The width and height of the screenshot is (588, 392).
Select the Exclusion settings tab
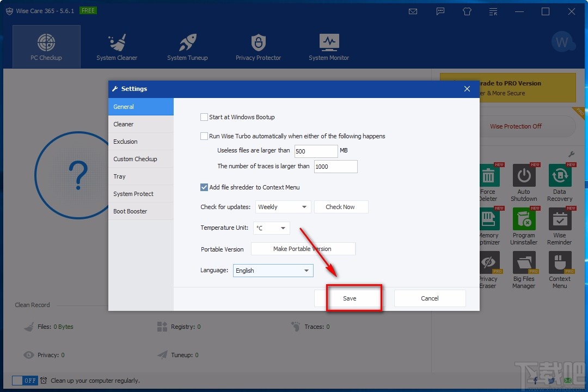click(140, 142)
